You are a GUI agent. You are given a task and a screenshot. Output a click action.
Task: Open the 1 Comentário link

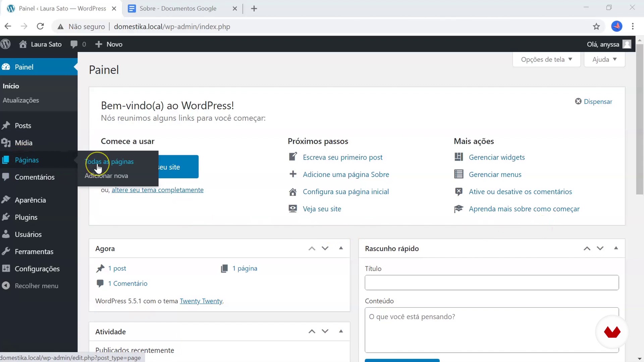[127, 284]
